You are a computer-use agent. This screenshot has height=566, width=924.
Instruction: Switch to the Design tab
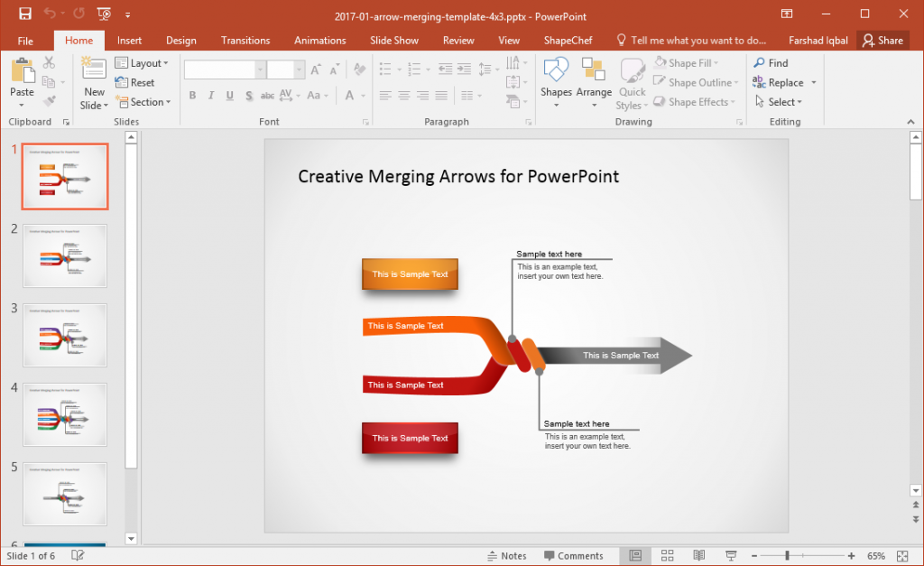click(180, 40)
